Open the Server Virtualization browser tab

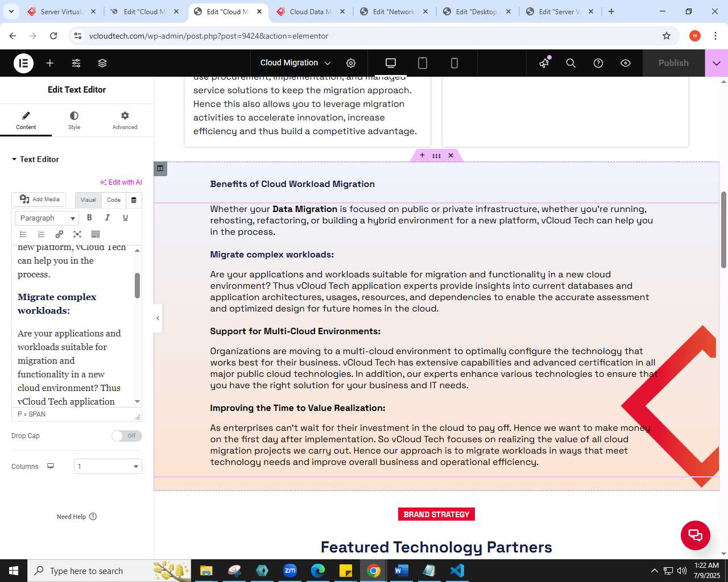point(61,11)
